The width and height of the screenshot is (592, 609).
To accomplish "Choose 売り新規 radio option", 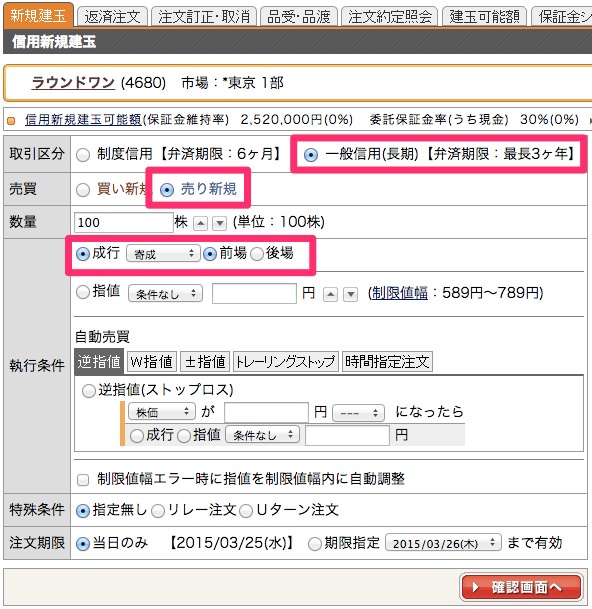I will pos(167,190).
